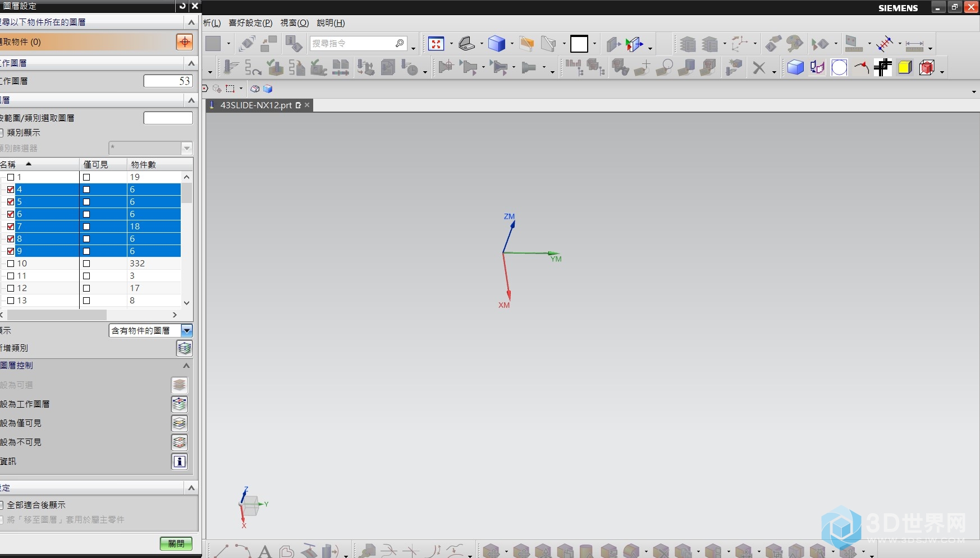The width and height of the screenshot is (980, 558).
Task: Click the red wireframe cube icon
Action: coord(927,68)
